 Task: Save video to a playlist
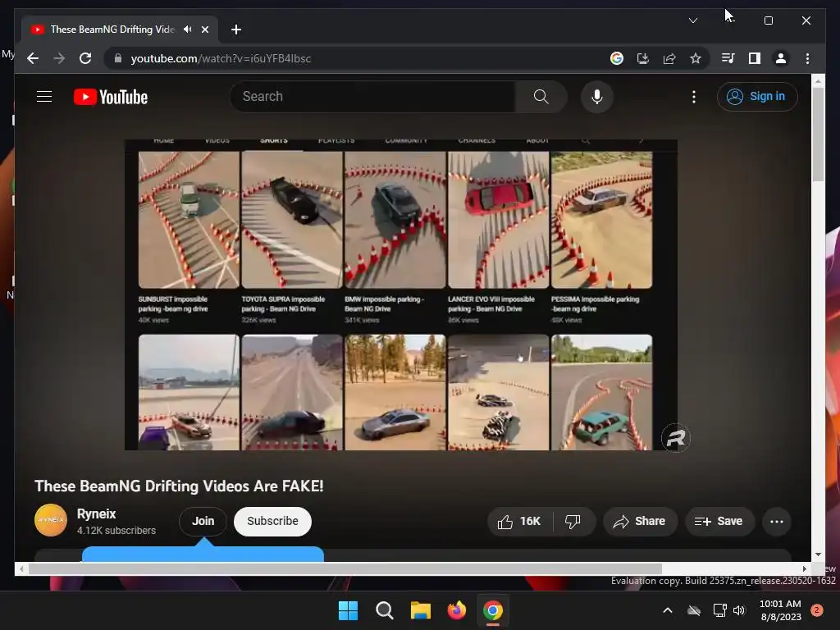click(719, 521)
